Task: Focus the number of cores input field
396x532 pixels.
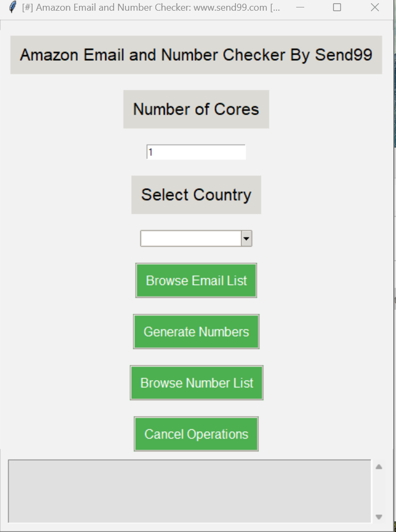Action: click(196, 152)
